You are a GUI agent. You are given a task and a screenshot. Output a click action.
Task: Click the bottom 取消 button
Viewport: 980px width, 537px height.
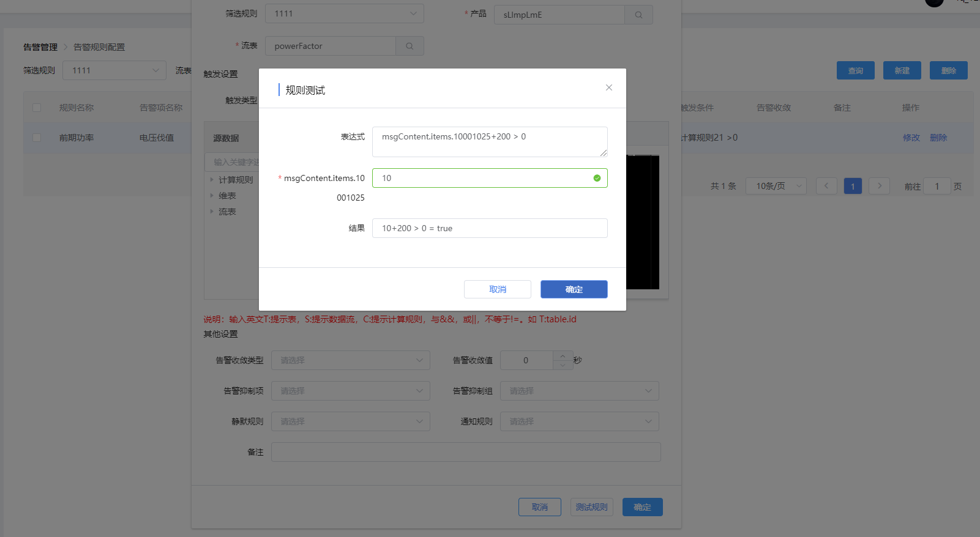[x=539, y=507]
